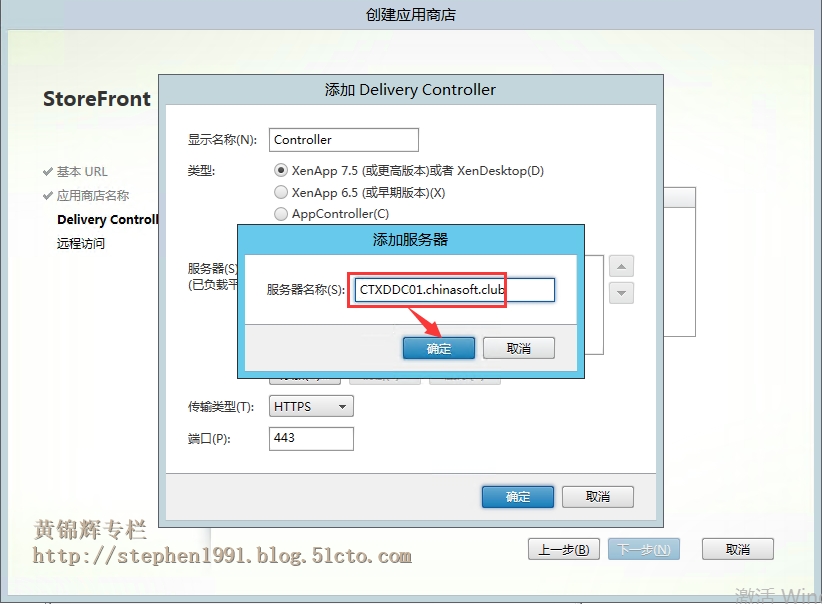Screen dimensions: 822x604
Task: Select the 基本 URL wizard step
Action: [82, 171]
